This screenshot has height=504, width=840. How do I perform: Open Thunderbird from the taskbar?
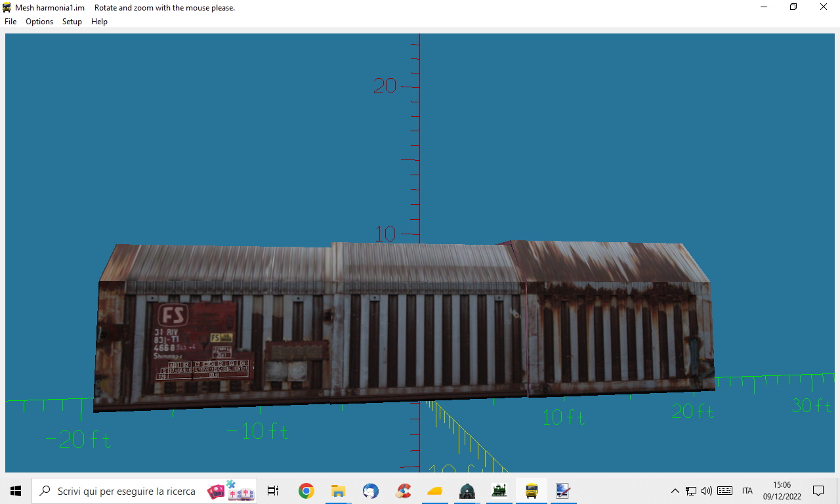(x=370, y=491)
